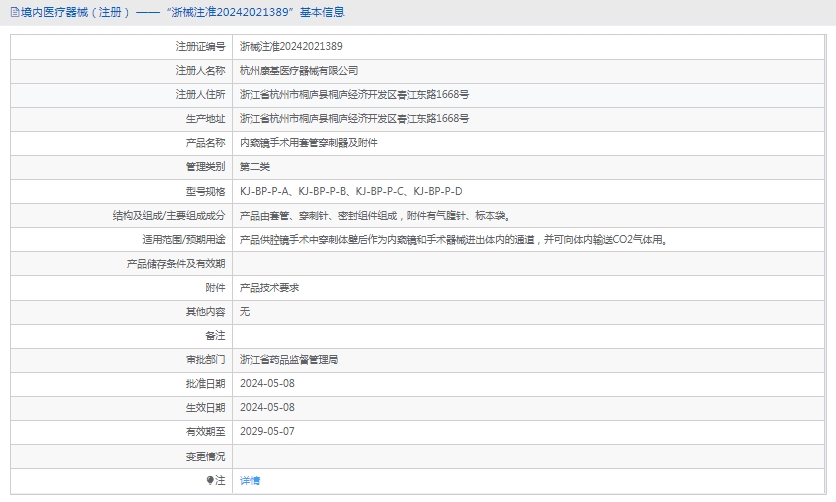
Task: Click the 其他内容 value 无
Action: point(245,311)
